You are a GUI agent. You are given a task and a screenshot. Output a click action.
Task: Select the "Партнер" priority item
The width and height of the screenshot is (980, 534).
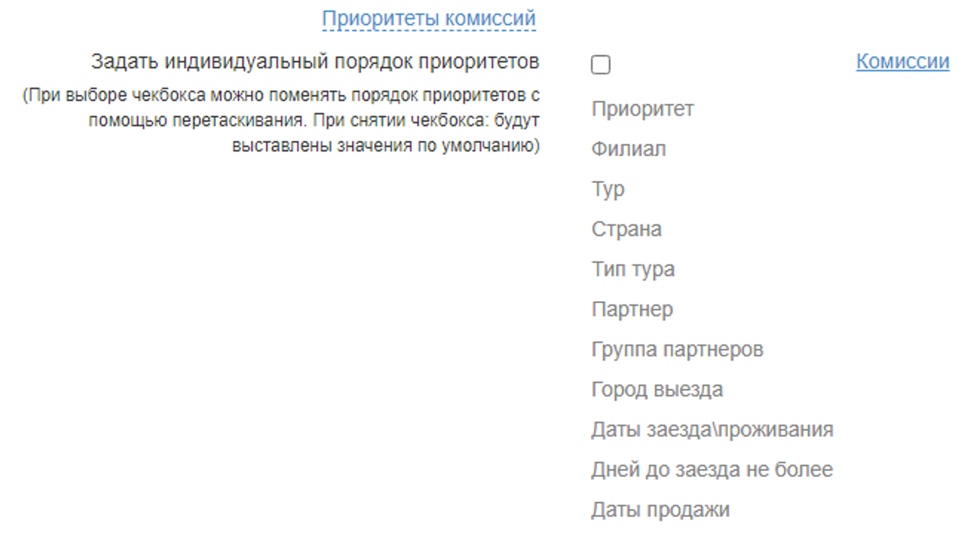[632, 310]
